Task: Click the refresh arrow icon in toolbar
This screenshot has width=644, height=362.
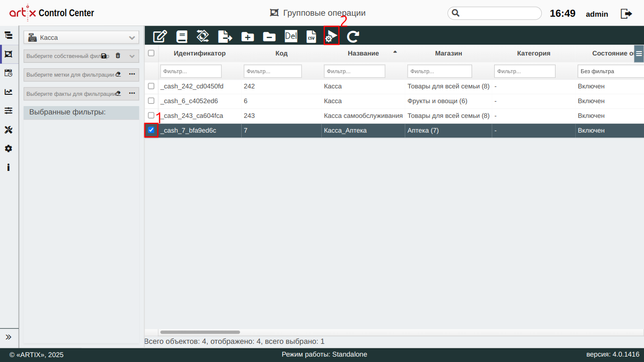Action: pos(353,36)
